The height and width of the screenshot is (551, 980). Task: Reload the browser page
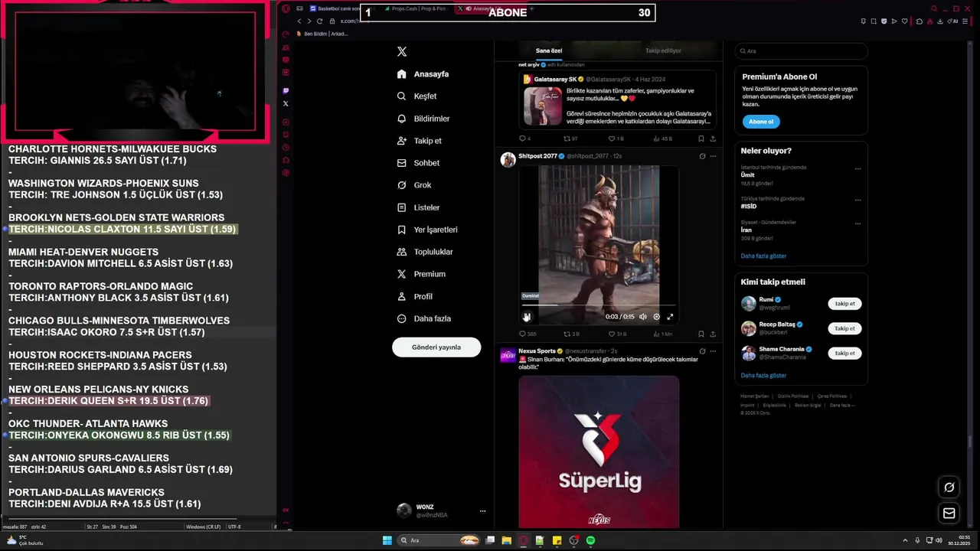[319, 21]
